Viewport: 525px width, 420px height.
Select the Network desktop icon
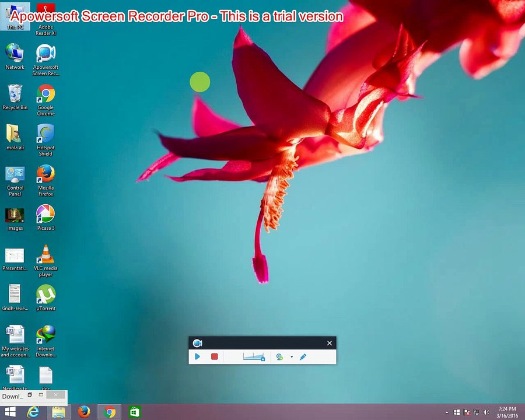15,56
